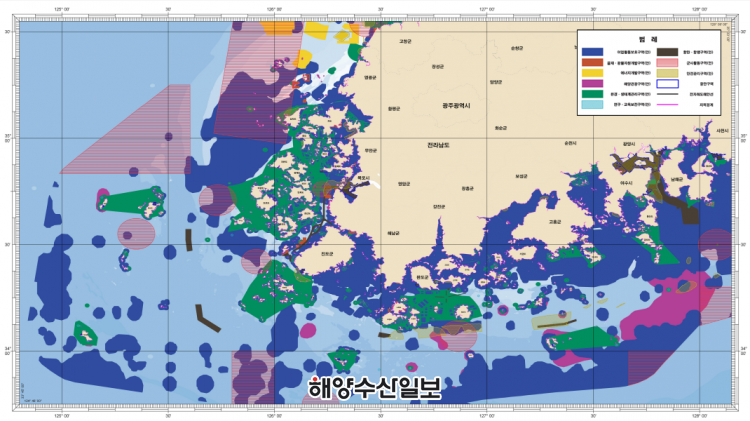This screenshot has height=421, width=750.
Task: Click the pink legend swatch
Action: 667,63
